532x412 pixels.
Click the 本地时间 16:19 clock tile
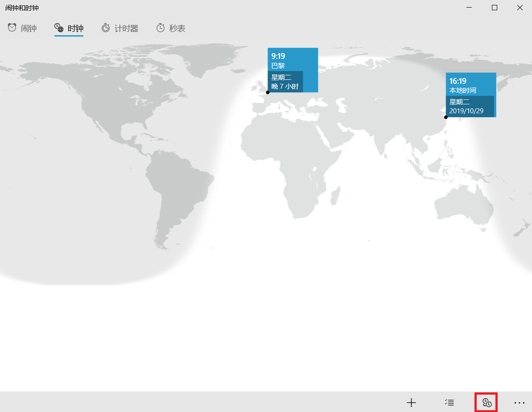pyautogui.click(x=470, y=85)
